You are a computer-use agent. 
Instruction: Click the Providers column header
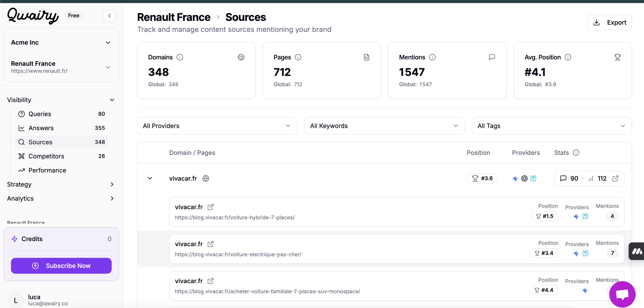point(526,153)
